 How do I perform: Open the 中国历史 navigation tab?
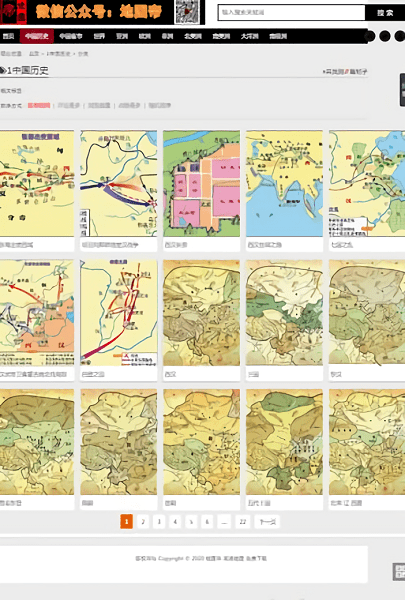tap(37, 36)
